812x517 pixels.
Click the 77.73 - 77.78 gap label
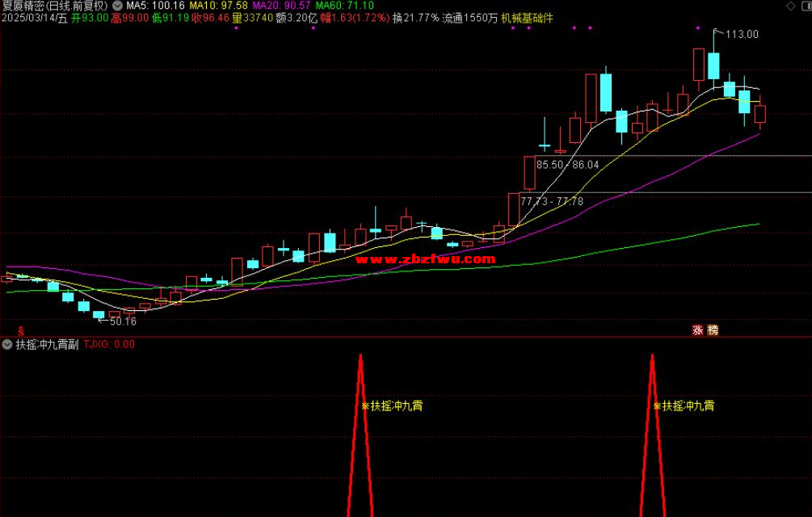[552, 201]
